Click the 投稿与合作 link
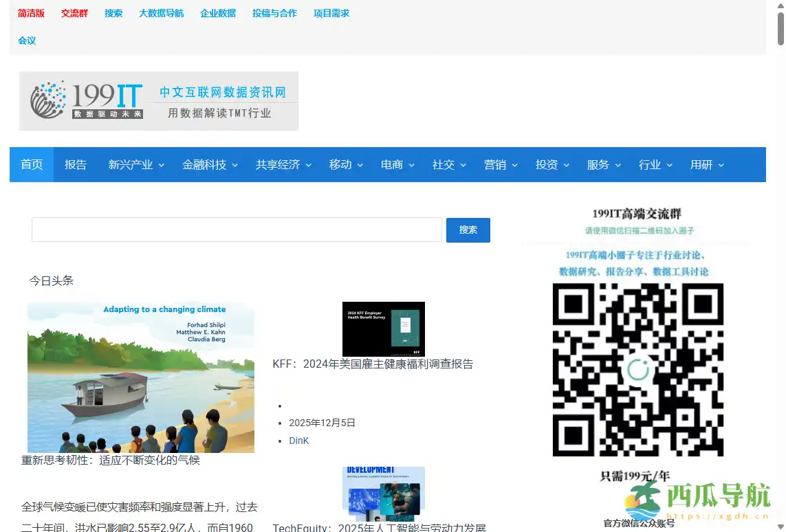Viewport: 786px width, 532px height. pyautogui.click(x=274, y=12)
